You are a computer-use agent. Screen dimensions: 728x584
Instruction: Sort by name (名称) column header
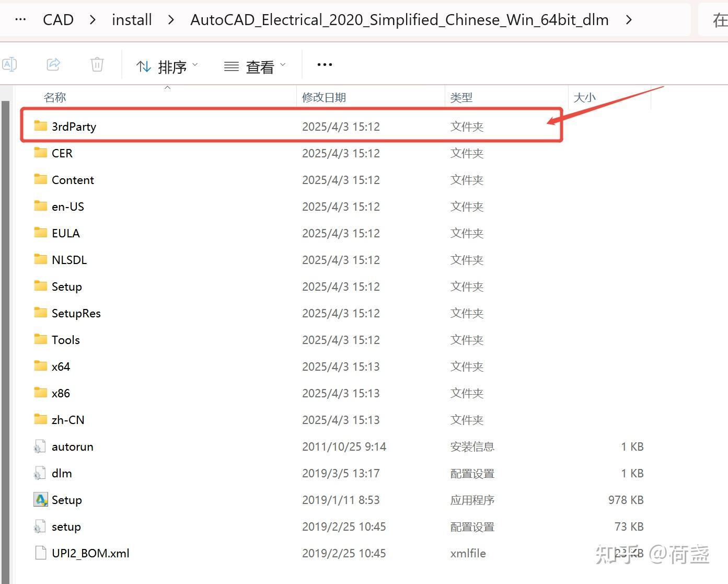coord(55,97)
